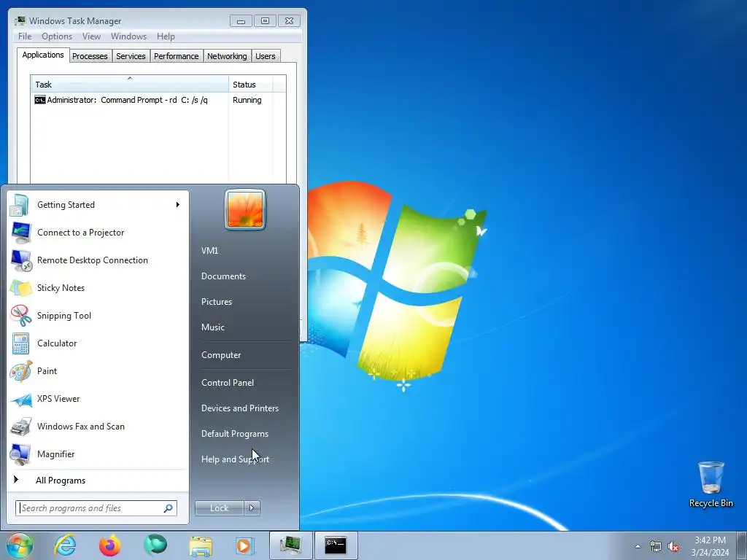Open the File menu in Task Manager
The image size is (747, 560).
click(x=25, y=36)
